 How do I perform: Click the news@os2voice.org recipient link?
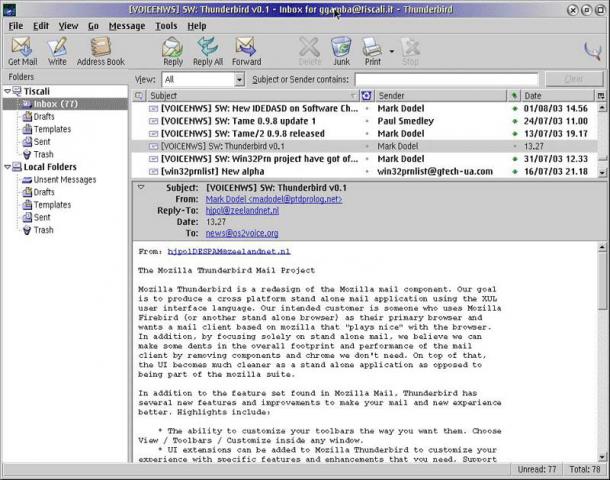point(242,233)
